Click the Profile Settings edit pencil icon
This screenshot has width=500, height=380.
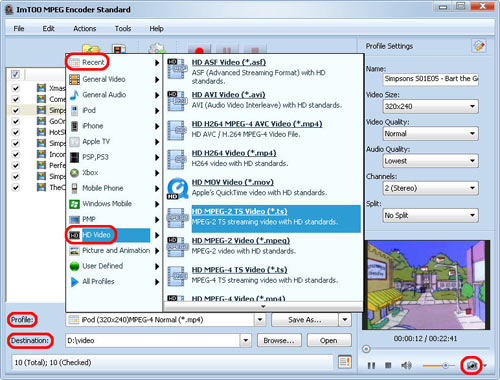479,46
